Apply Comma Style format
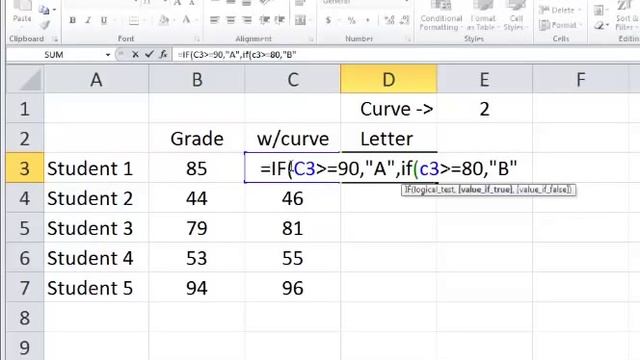Screen dimensions: 640x360 (x=368, y=20)
